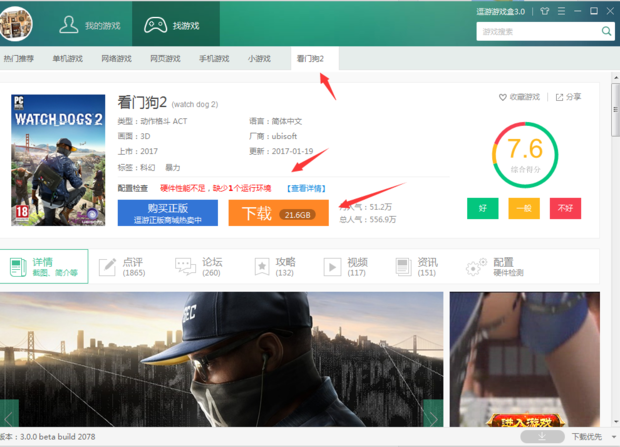
Task: Open the 查看详情 link
Action: click(x=306, y=188)
